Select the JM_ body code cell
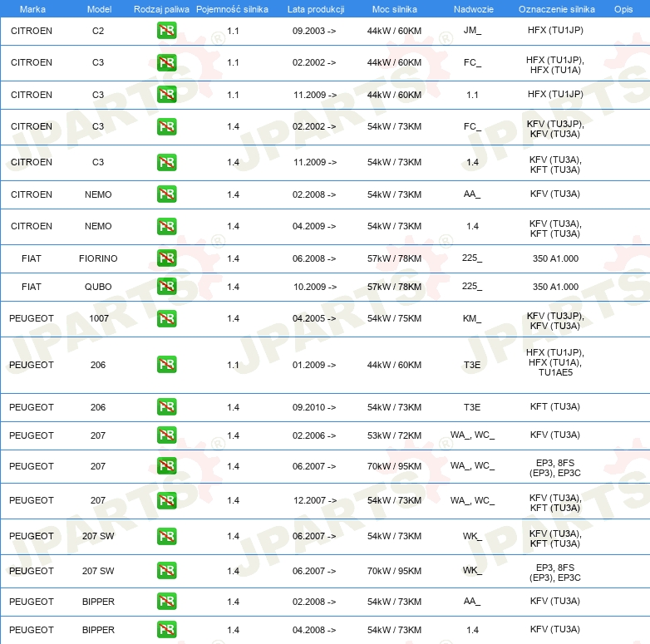The image size is (650, 644). click(472, 30)
